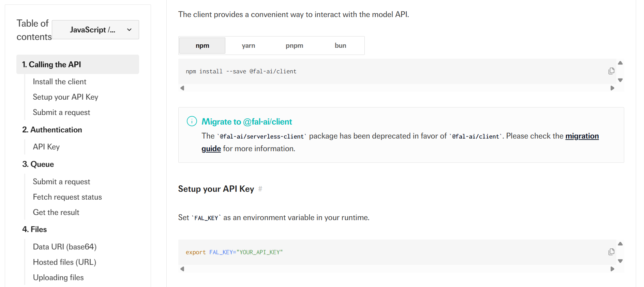Copy the npm install command
Viewport: 644px width, 287px height.
point(611,71)
